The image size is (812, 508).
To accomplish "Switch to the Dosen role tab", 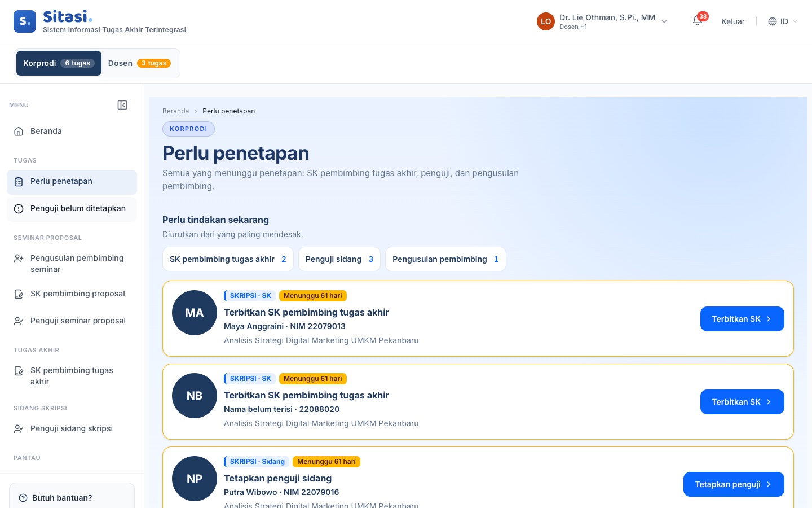I will (x=139, y=63).
